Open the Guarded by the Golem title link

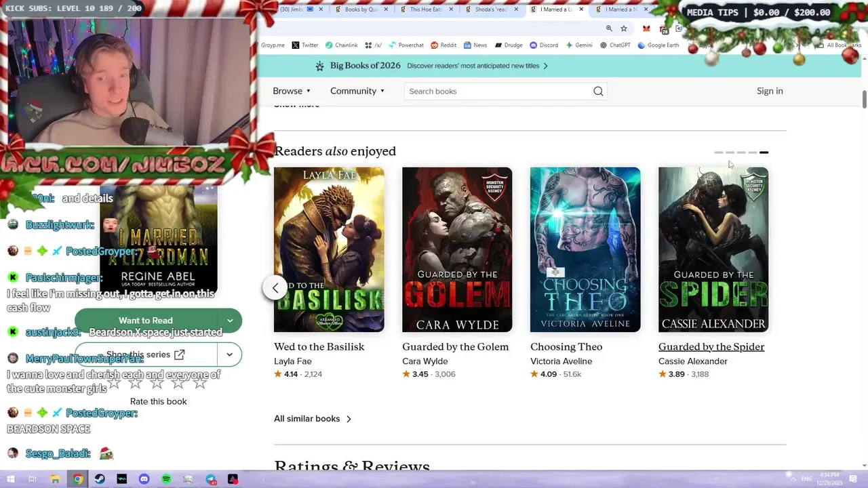pos(455,347)
